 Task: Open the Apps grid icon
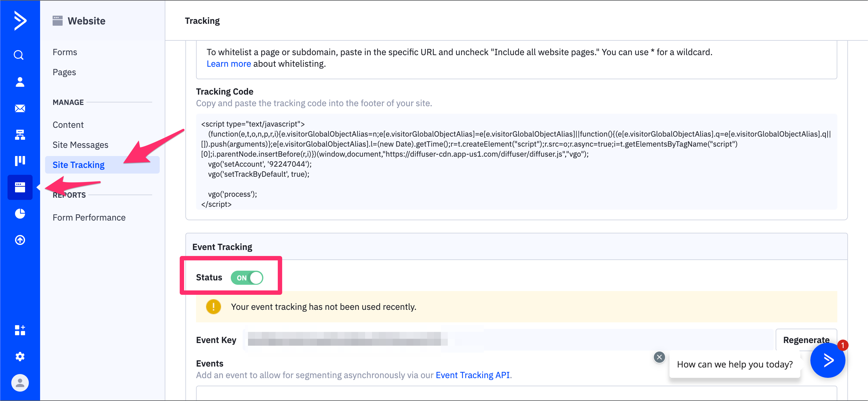[20, 330]
